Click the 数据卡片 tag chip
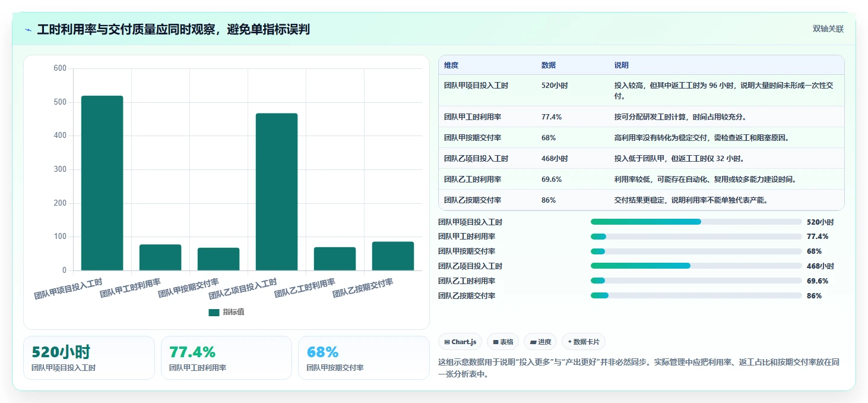Image resolution: width=868 pixels, height=403 pixels. click(x=584, y=342)
